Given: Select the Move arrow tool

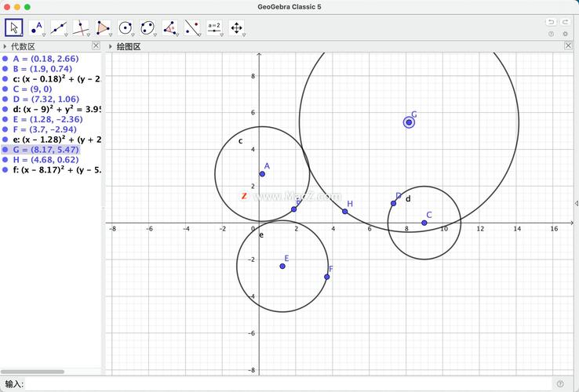Looking at the screenshot, I should [14, 27].
